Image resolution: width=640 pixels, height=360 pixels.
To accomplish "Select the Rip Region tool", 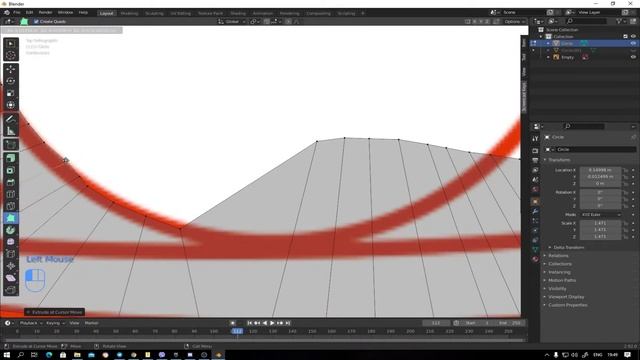I will click(11, 290).
